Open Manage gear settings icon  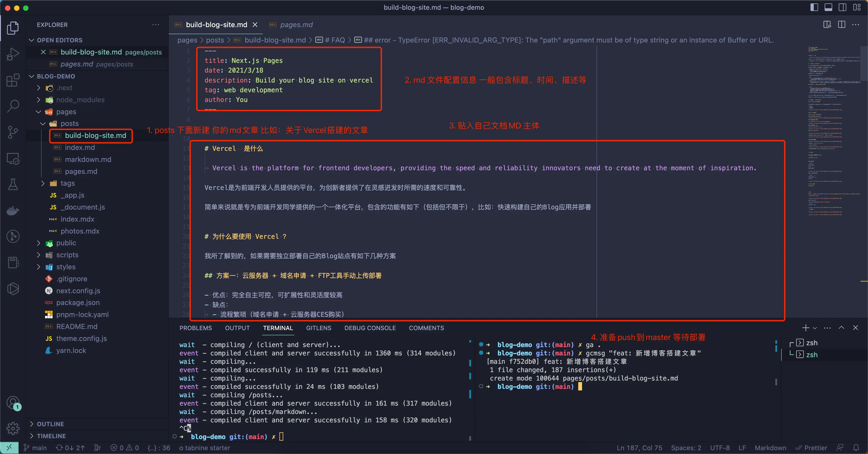click(13, 428)
